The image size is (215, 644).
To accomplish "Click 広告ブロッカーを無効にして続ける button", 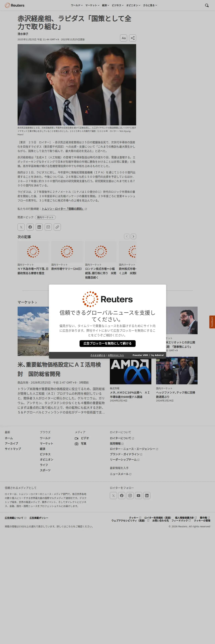I will (x=108, y=344).
